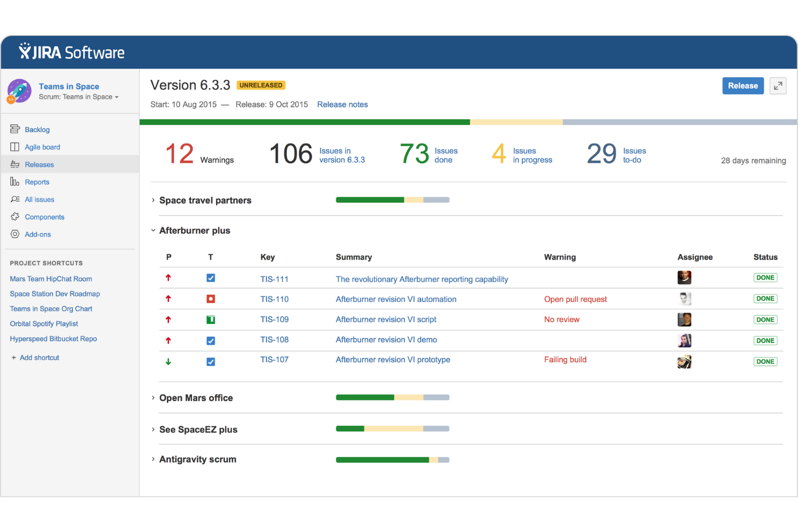
Task: Open Afterburner revision VI automation summary
Action: click(396, 299)
